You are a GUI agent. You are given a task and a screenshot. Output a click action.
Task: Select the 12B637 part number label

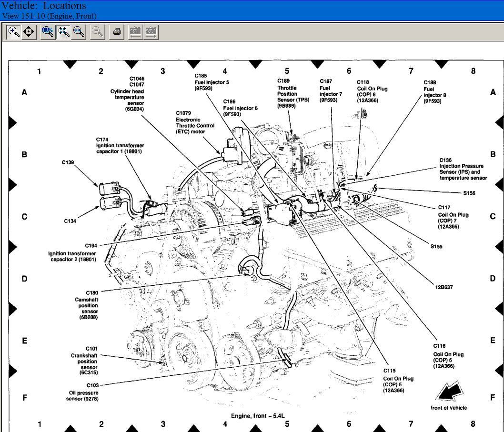click(x=444, y=287)
